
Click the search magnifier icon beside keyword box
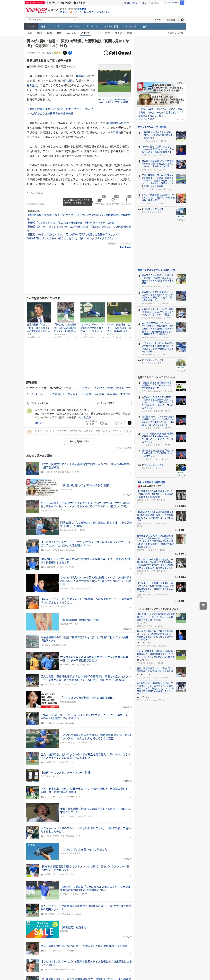point(75,20)
